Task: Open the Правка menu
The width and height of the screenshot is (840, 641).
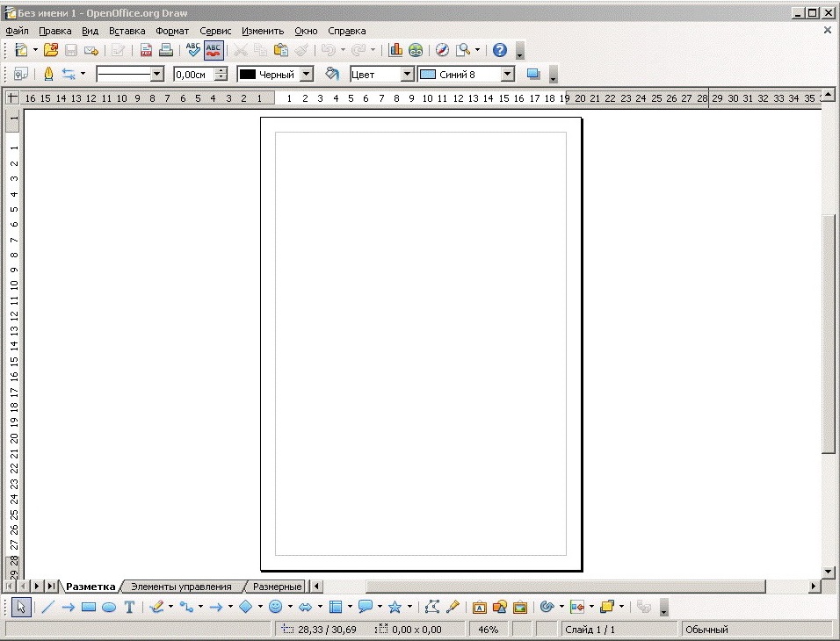Action: point(55,31)
